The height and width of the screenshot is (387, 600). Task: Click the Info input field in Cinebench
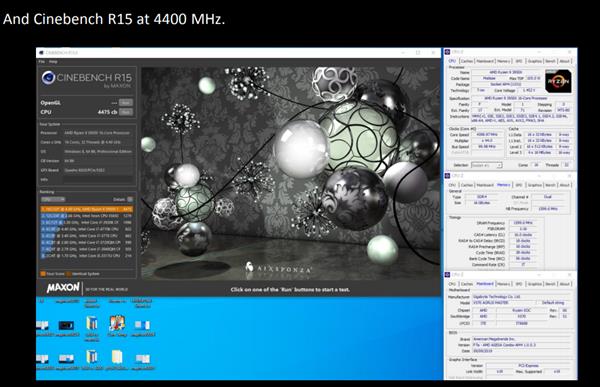tap(98, 179)
